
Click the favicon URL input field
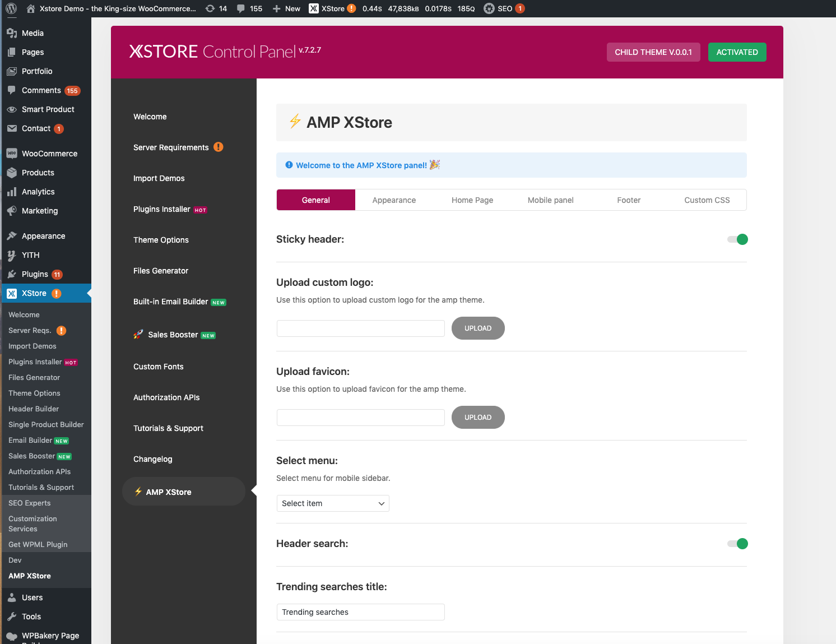pyautogui.click(x=361, y=418)
